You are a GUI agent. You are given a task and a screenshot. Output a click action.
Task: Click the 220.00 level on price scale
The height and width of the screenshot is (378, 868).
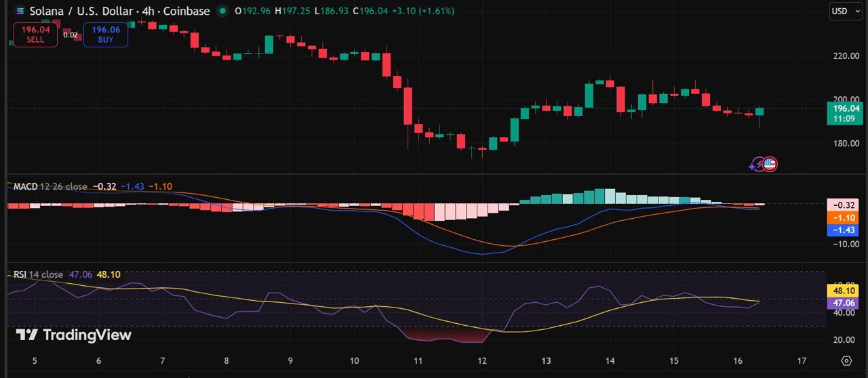click(x=846, y=56)
